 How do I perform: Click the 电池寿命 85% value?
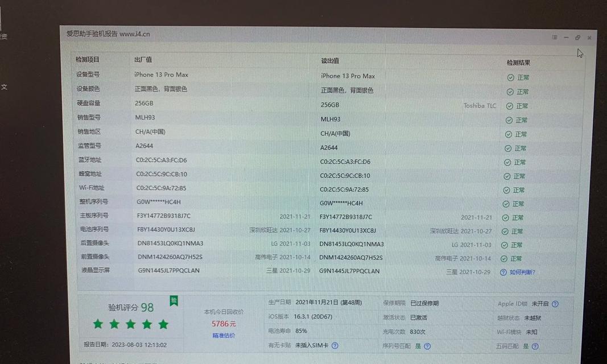pos(301,331)
